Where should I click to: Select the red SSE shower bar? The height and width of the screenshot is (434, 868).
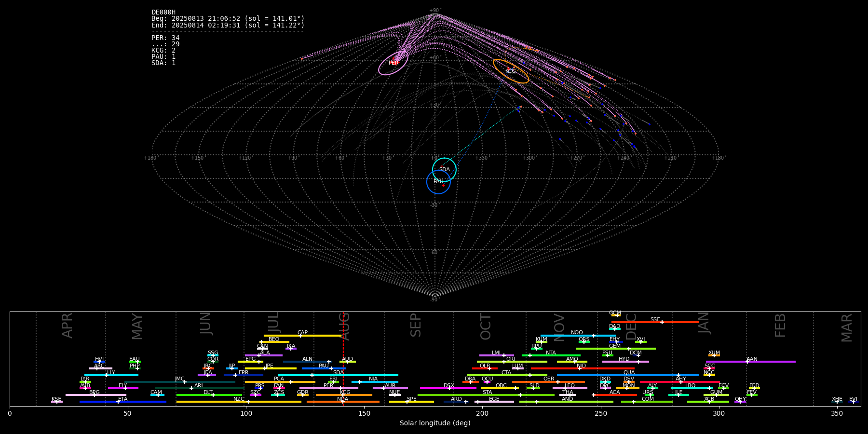[655, 322]
